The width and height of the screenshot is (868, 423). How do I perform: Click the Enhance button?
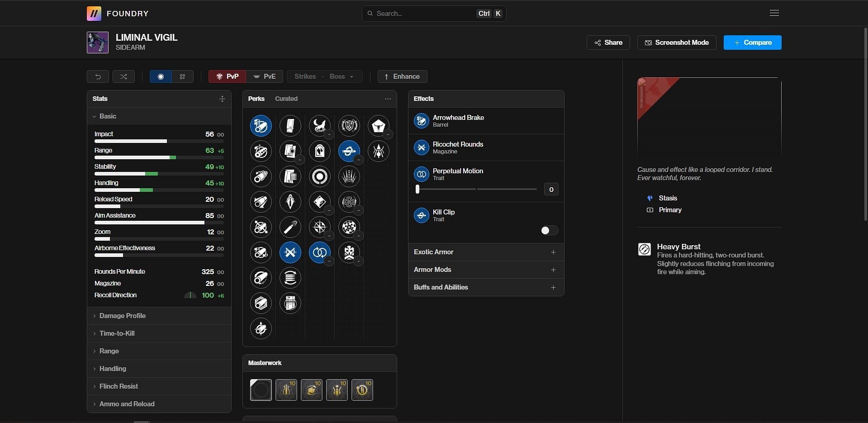point(402,76)
